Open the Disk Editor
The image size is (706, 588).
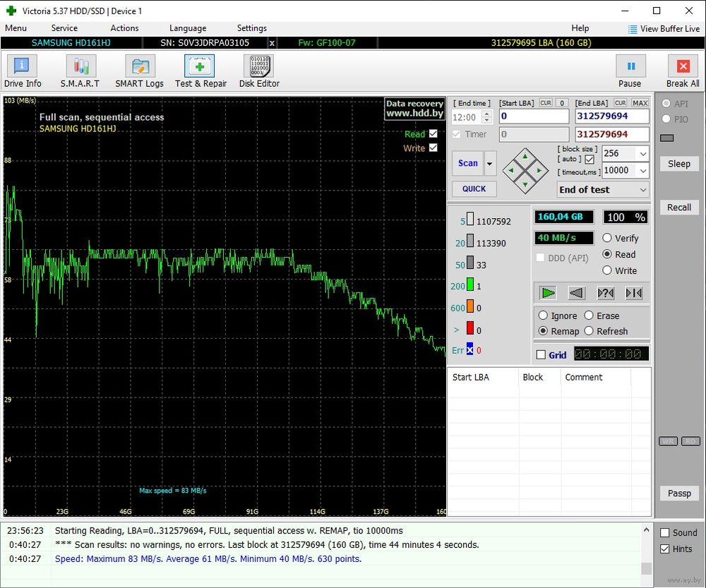[259, 71]
